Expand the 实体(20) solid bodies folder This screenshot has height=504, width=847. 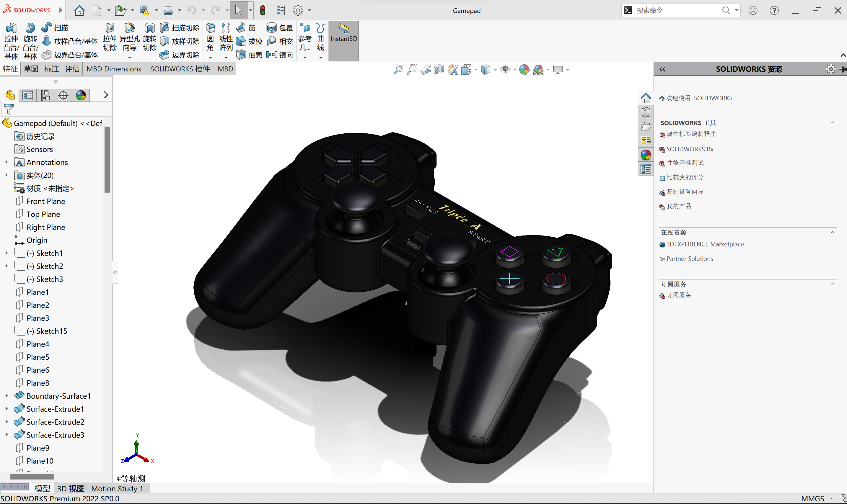6,175
